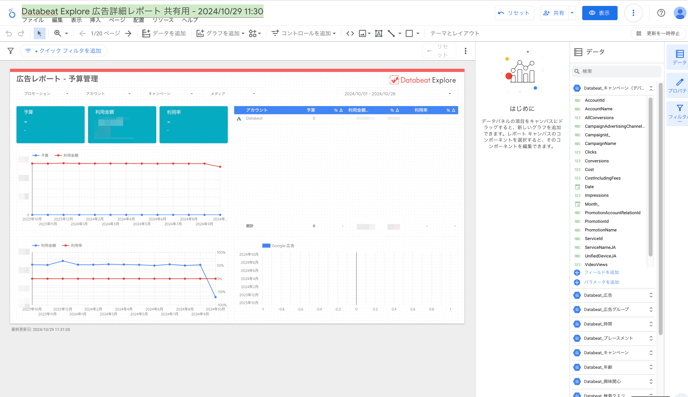This screenshot has height=397, width=688.
Task: Click the insert text box icon
Action: pyautogui.click(x=378, y=33)
